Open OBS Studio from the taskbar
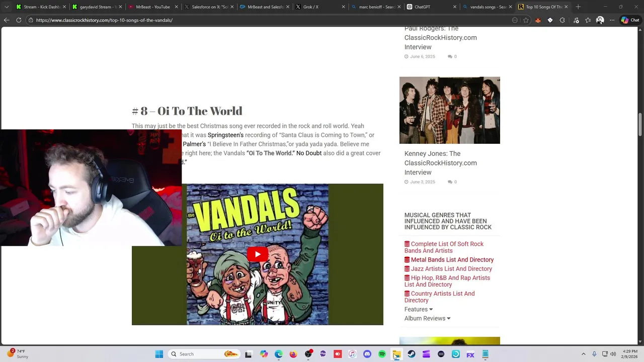Screen dimensions: 644x362 point(308,354)
